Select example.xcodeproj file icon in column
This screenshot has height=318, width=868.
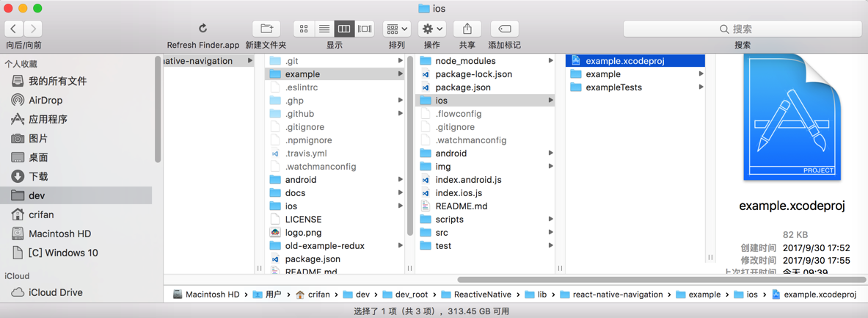pyautogui.click(x=576, y=61)
